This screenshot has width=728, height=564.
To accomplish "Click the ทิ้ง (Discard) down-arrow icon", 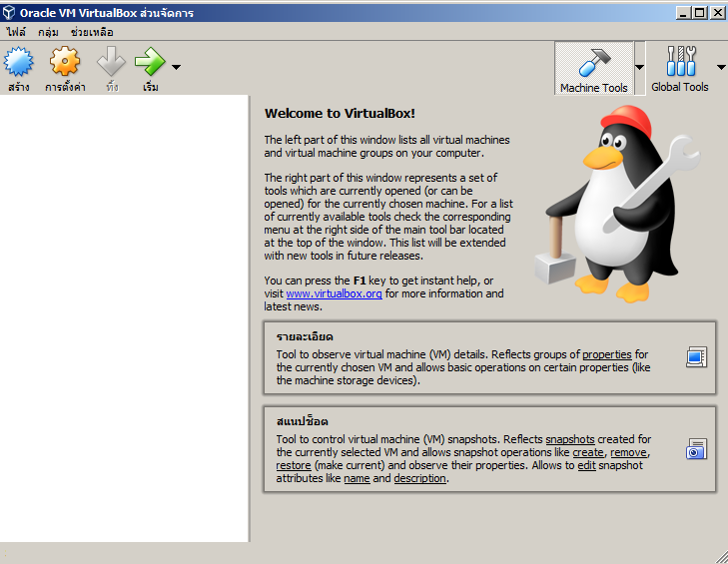I will tap(111, 61).
